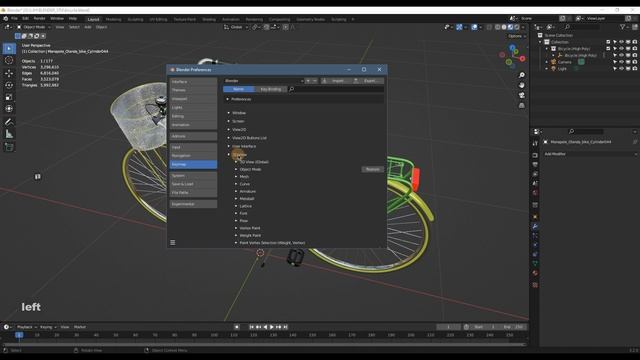Hide the Light in viewport eye icon

[x=621, y=69]
